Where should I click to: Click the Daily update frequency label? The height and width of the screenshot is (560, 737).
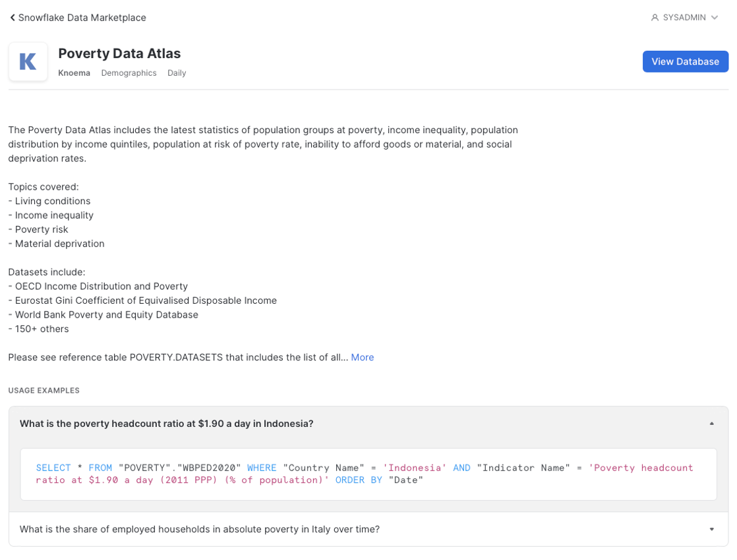coord(177,73)
